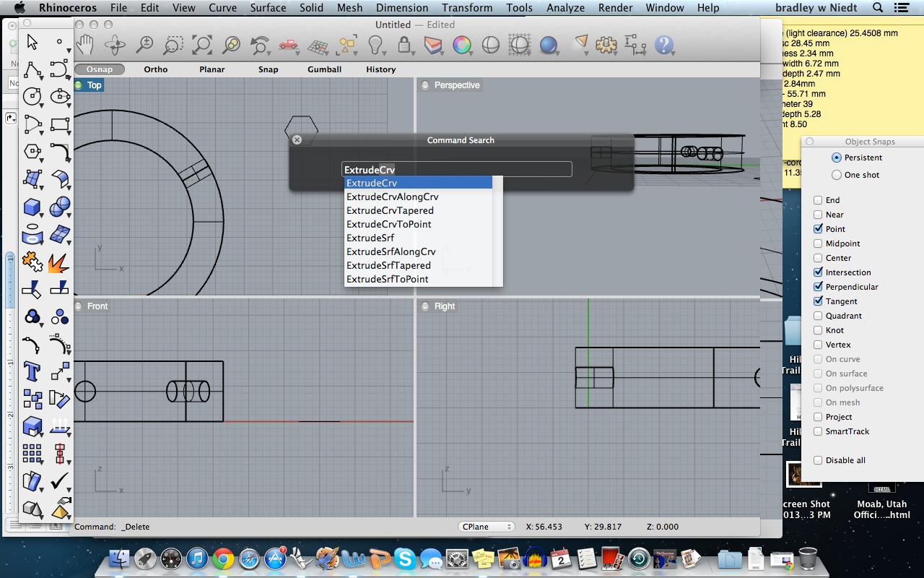Click the Command Search text field
The image size is (924, 578).
457,169
